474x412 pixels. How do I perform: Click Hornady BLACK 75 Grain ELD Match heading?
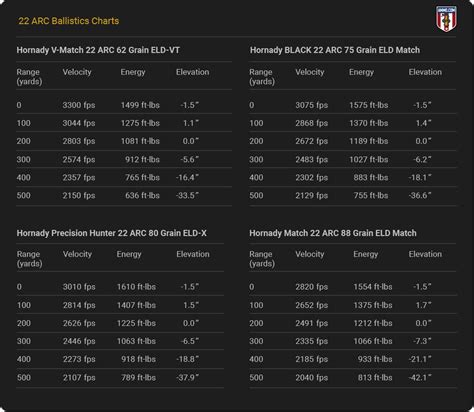click(335, 50)
